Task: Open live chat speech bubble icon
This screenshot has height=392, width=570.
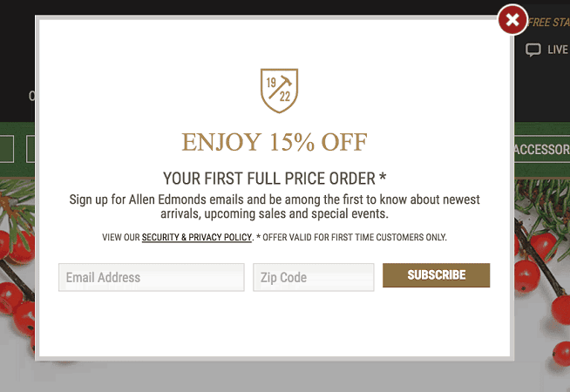Action: (x=533, y=51)
